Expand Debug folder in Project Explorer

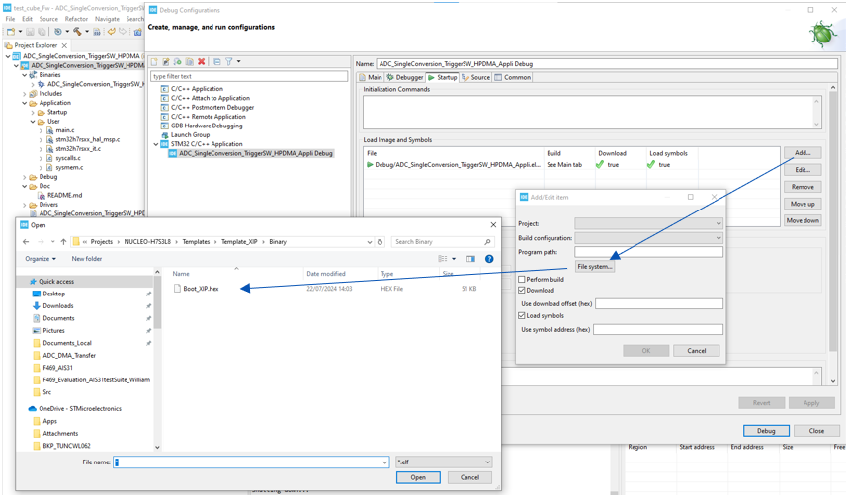coord(25,177)
